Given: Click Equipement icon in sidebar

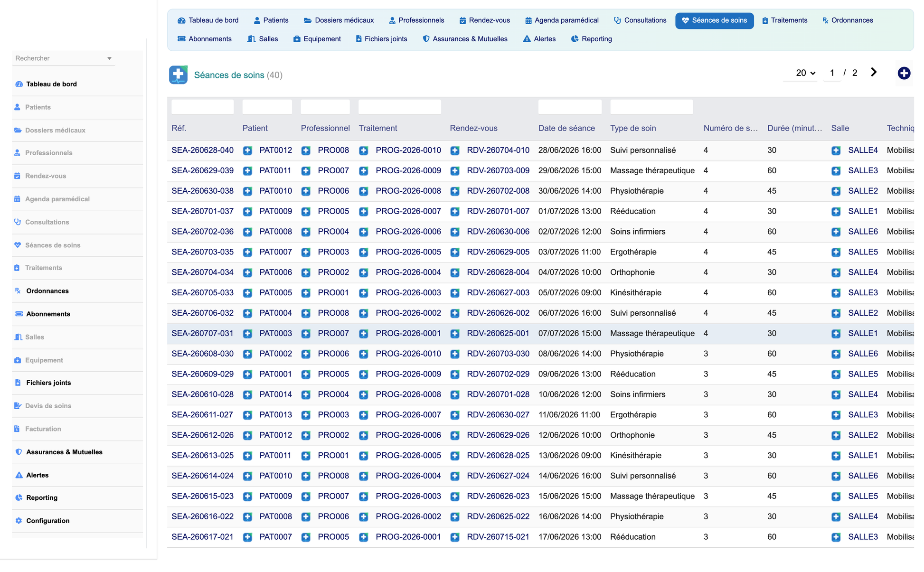Looking at the screenshot, I should coord(18,360).
